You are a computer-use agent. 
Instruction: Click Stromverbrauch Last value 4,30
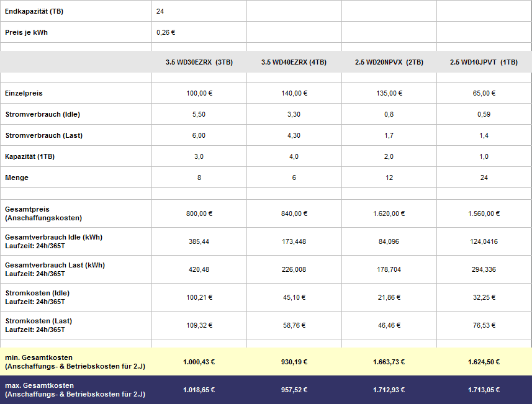coord(294,135)
